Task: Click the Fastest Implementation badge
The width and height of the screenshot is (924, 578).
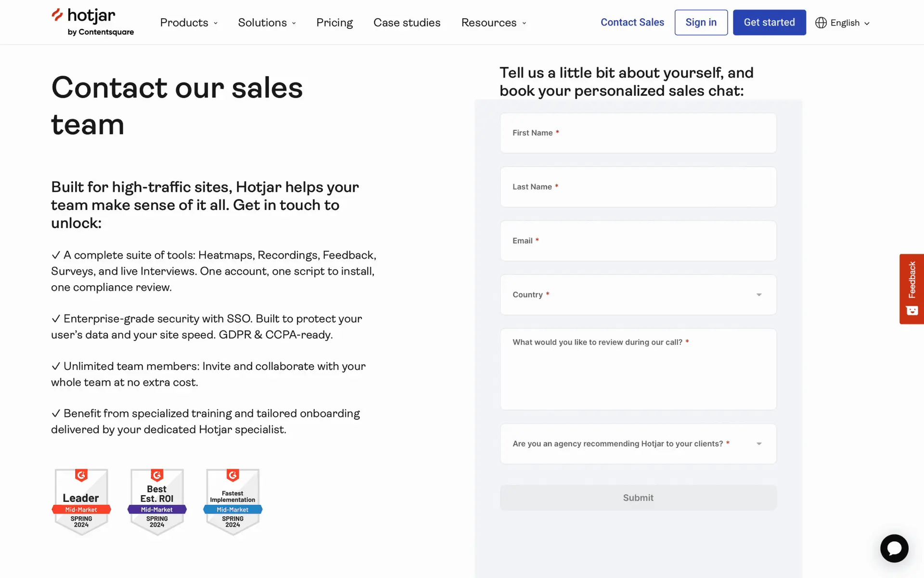Action: click(x=233, y=501)
